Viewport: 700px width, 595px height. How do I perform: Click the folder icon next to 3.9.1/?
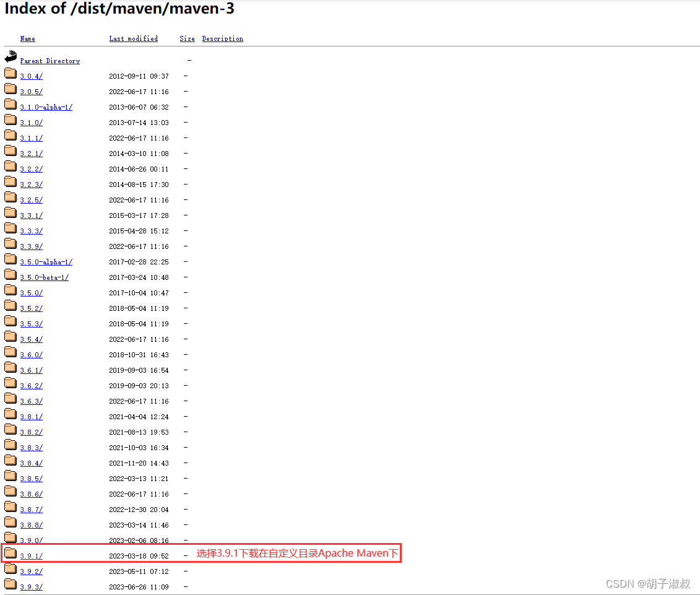point(10,552)
